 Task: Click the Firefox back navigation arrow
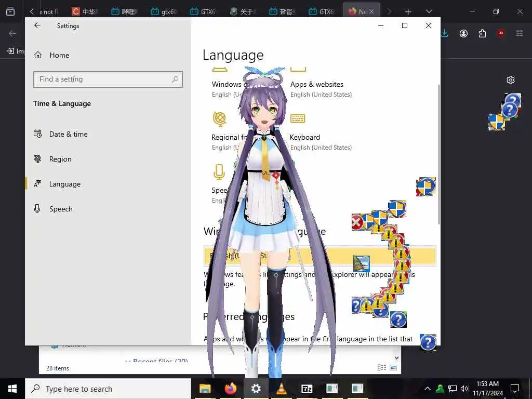pyautogui.click(x=12, y=33)
